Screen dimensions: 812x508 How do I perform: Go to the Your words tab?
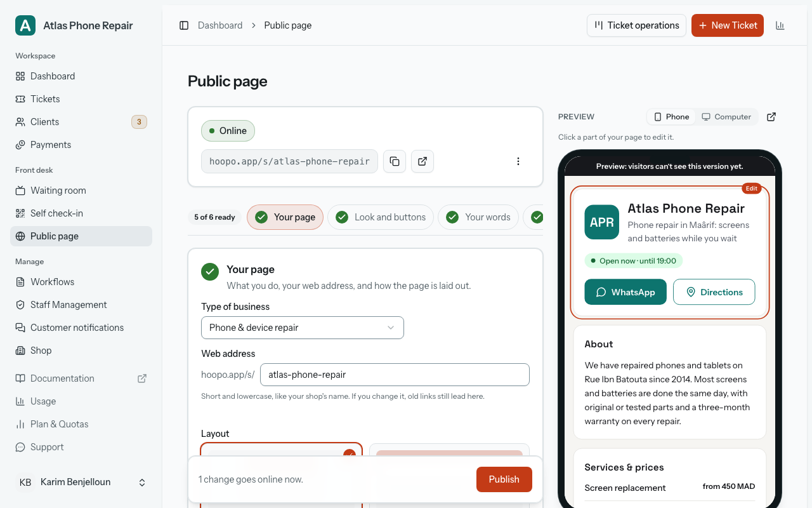pos(478,217)
